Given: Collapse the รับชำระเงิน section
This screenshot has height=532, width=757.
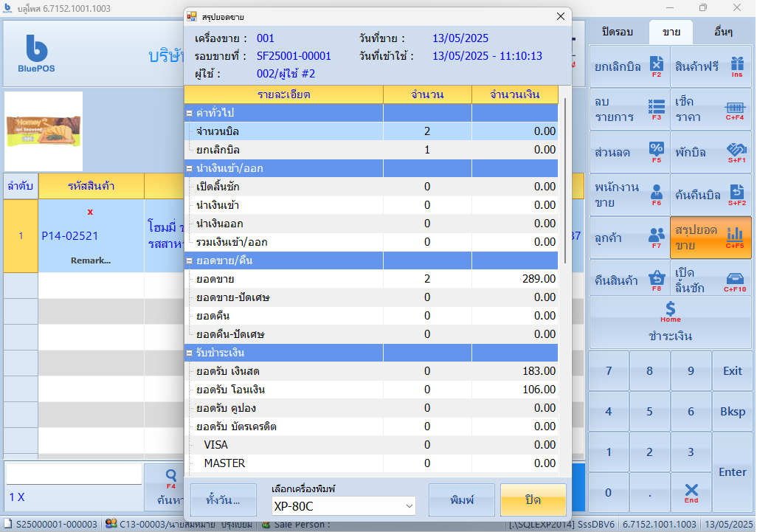Looking at the screenshot, I should [x=190, y=353].
